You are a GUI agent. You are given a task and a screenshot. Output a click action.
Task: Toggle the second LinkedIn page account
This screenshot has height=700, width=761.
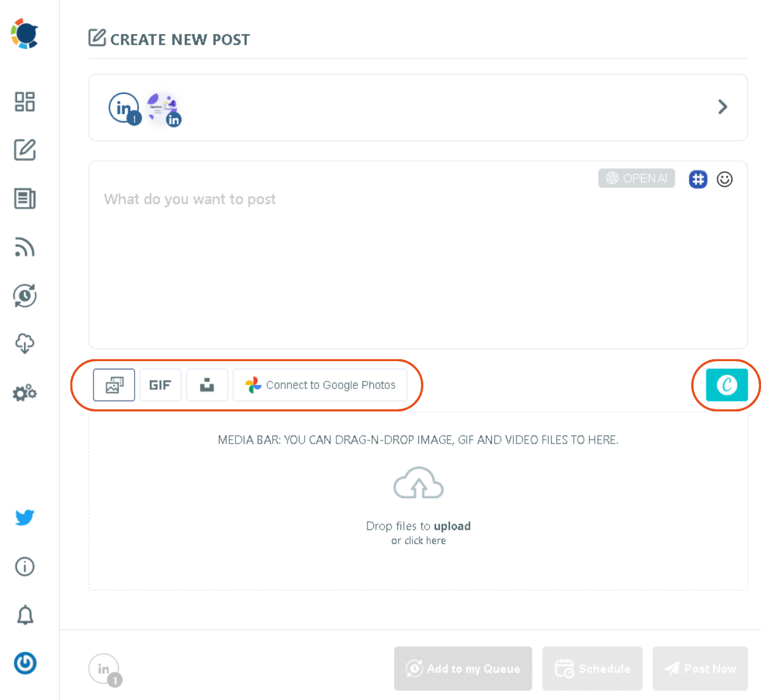click(163, 107)
